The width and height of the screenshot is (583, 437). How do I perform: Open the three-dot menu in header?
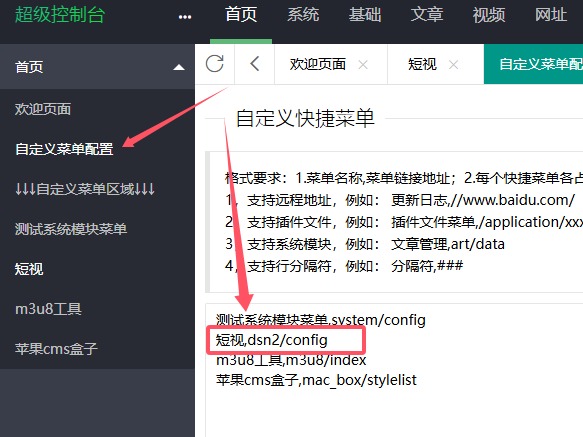click(x=185, y=17)
